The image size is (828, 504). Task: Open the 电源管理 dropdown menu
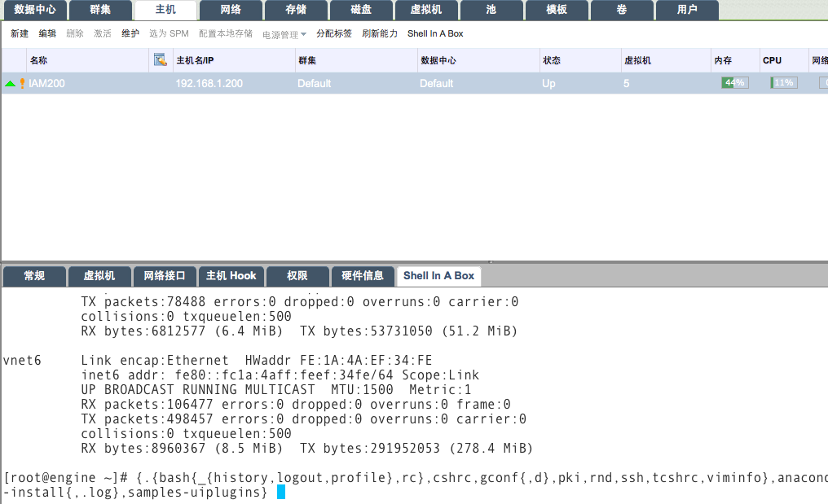(x=284, y=34)
